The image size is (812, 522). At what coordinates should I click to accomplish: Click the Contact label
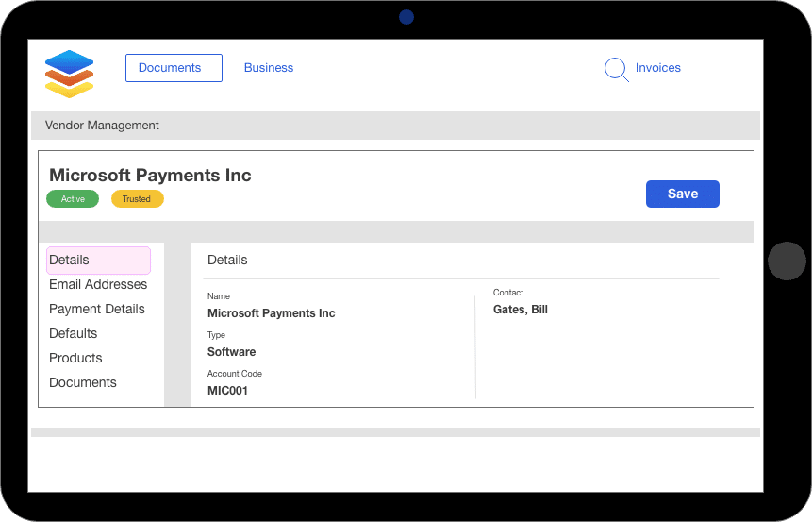click(508, 293)
